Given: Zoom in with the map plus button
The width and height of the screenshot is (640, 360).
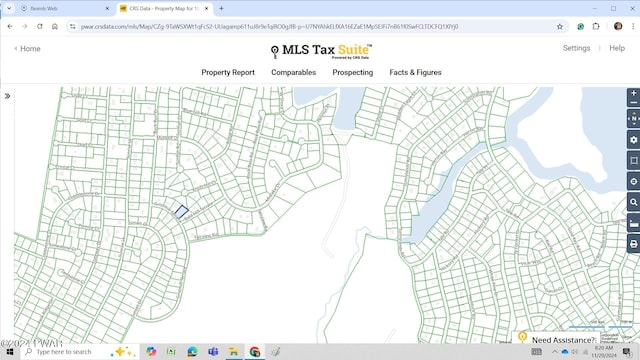Looking at the screenshot, I should 633,93.
